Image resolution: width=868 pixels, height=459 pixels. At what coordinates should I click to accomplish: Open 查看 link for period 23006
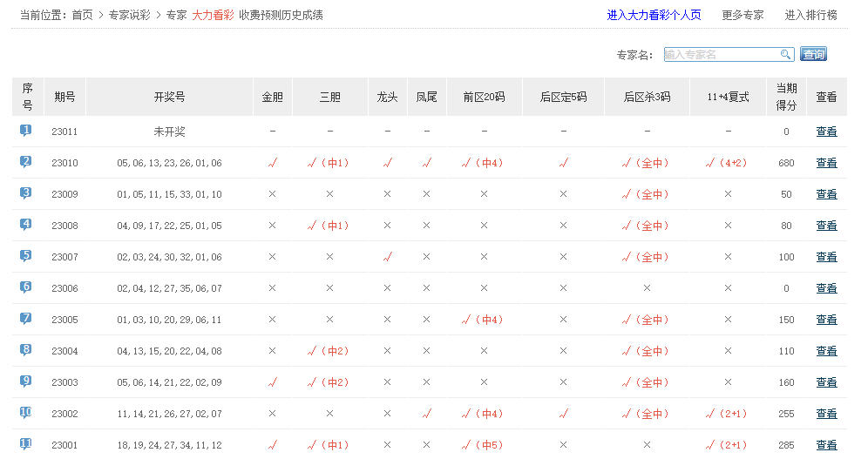click(826, 288)
